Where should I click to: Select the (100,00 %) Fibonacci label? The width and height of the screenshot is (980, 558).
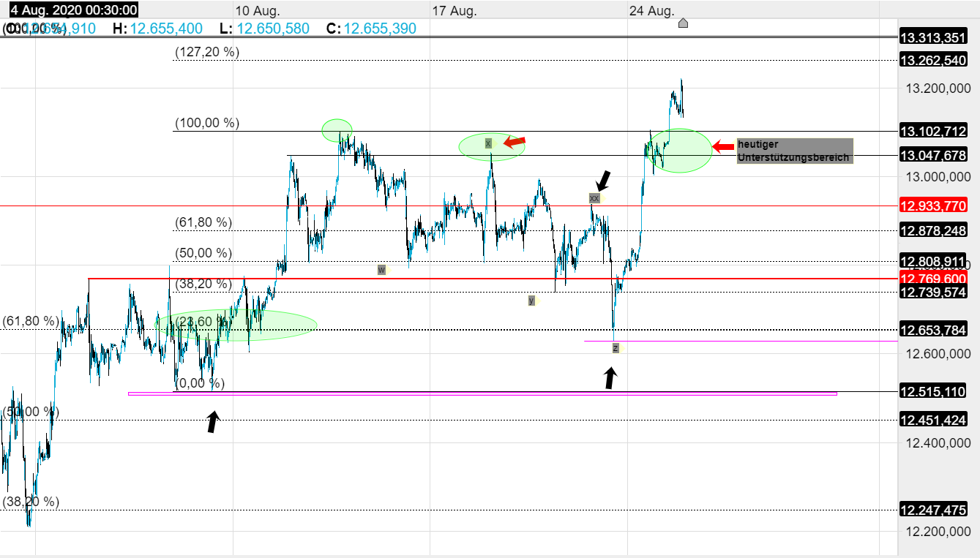click(207, 123)
